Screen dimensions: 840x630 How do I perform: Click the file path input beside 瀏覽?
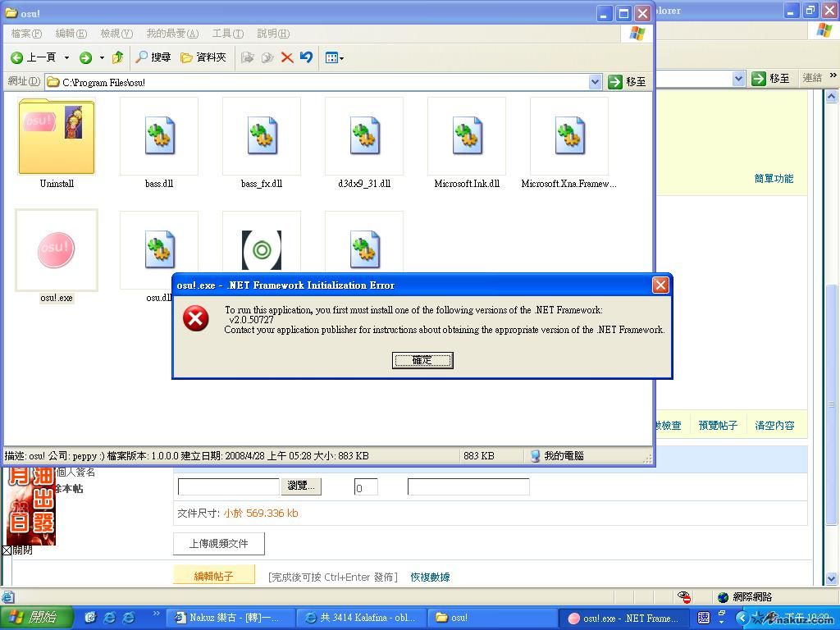(228, 486)
